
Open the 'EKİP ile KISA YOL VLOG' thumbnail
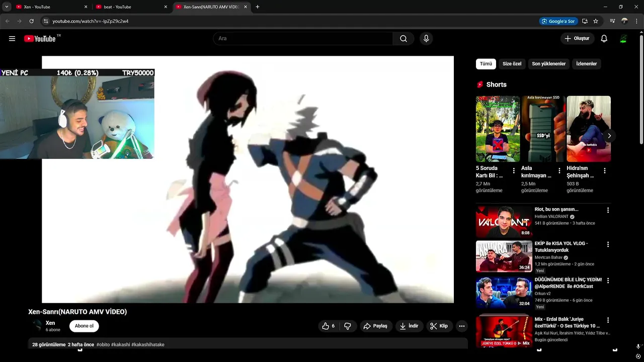504,256
